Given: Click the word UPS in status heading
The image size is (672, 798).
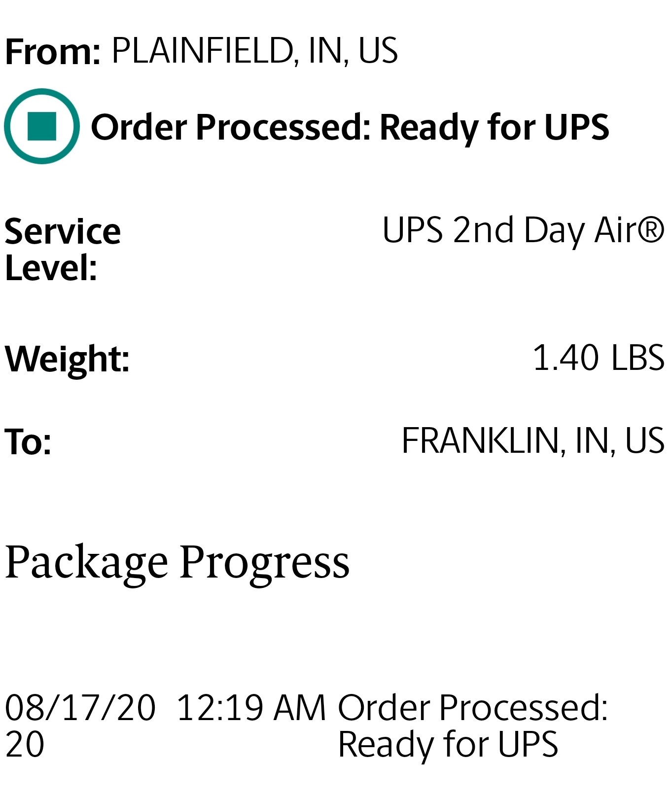Looking at the screenshot, I should 577,127.
